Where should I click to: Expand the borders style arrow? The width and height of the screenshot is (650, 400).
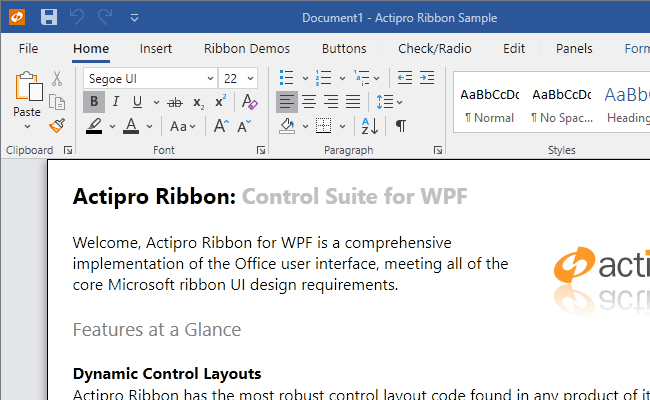tap(342, 126)
